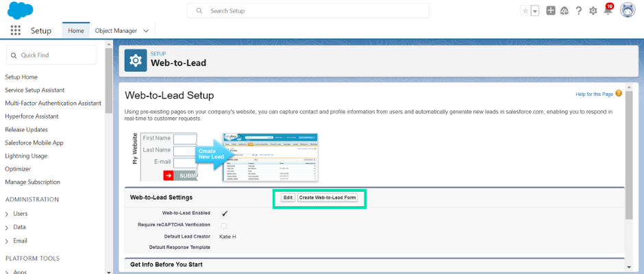Switch to the Home tab
Viewport: 644px width, 274px height.
[x=76, y=31]
